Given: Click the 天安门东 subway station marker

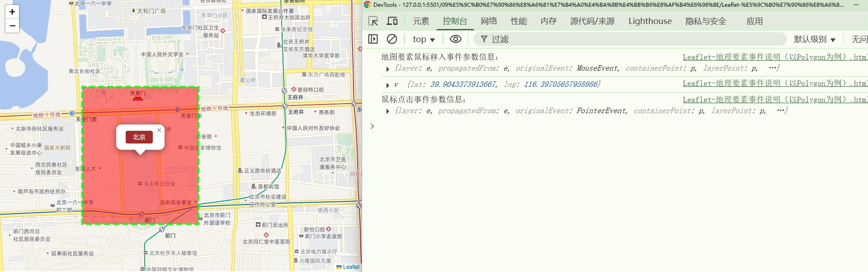Looking at the screenshot, I should [x=177, y=110].
